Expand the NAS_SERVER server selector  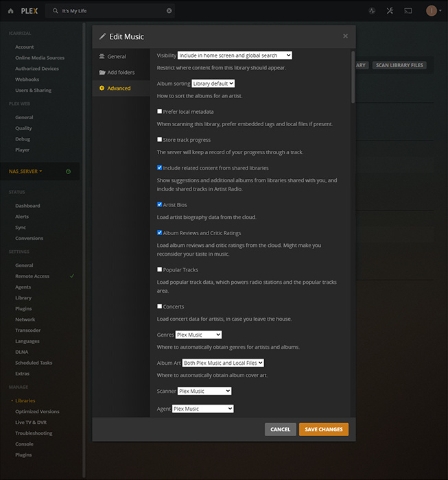click(x=25, y=171)
